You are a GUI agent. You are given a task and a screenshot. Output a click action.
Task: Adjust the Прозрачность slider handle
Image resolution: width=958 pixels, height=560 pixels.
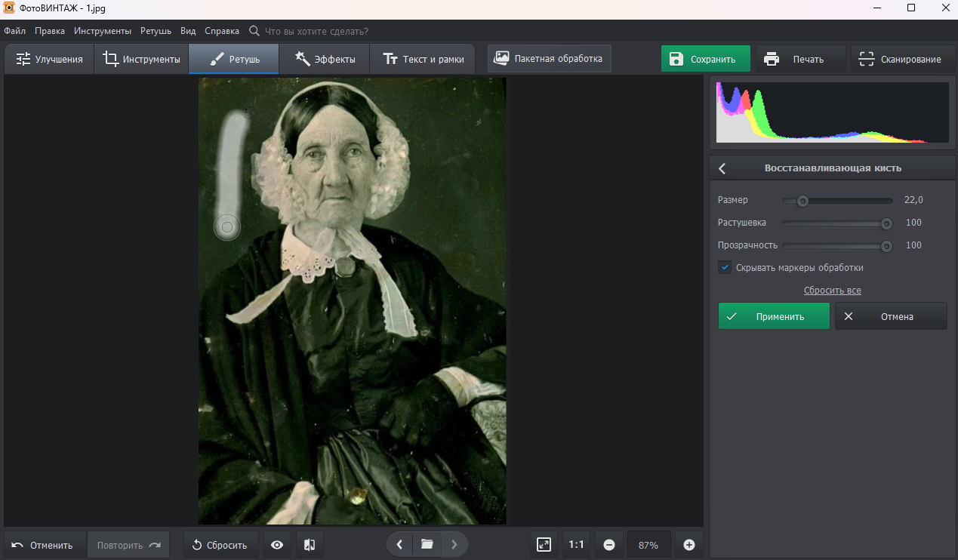[887, 246]
